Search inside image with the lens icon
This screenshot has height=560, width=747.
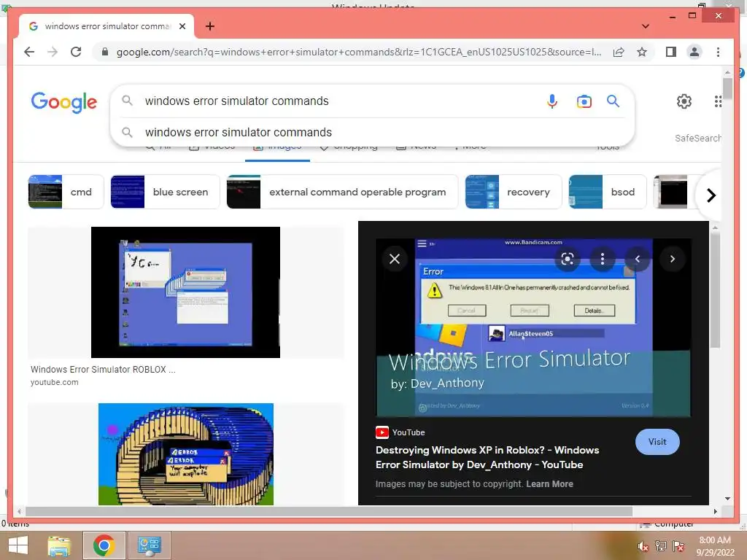(x=567, y=259)
